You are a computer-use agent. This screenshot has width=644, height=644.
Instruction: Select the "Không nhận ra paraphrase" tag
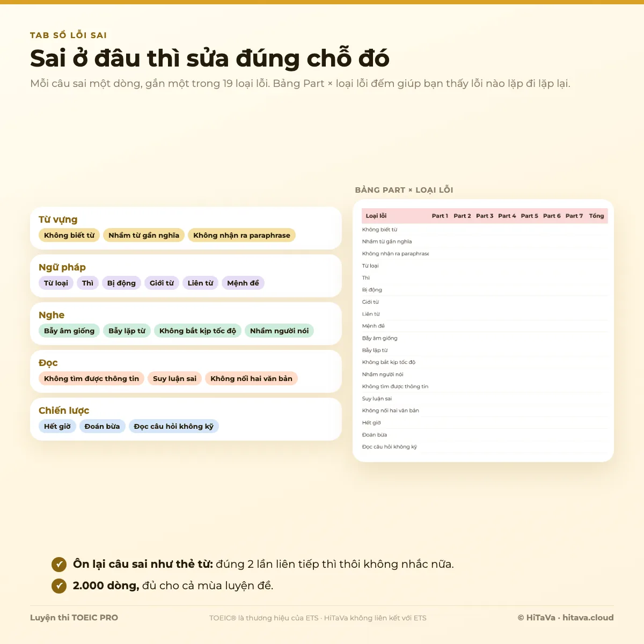[x=241, y=235]
